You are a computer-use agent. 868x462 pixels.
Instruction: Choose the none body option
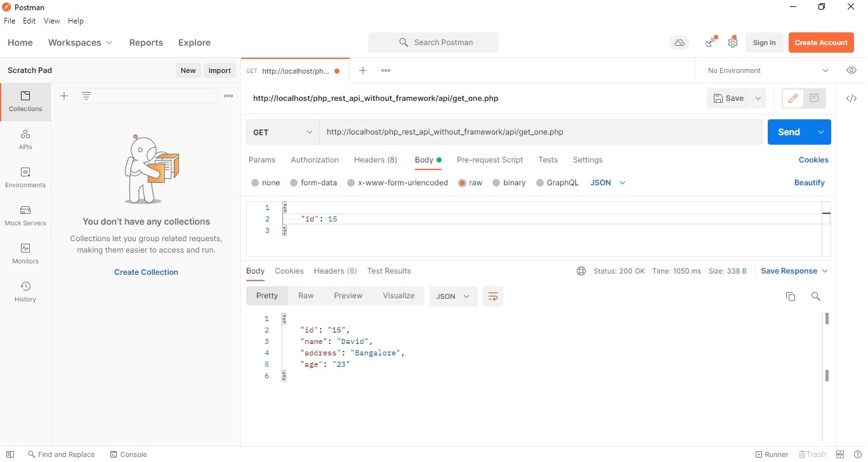coord(265,183)
